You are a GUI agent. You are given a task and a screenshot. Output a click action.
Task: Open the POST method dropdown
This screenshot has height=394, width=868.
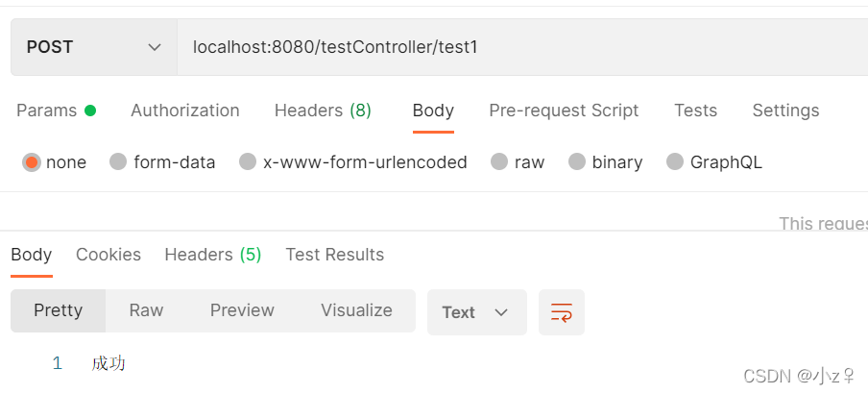(93, 47)
